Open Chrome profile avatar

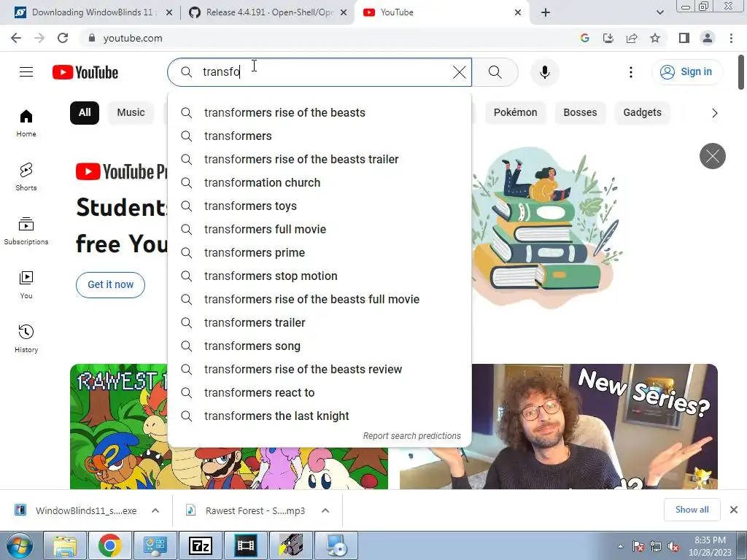pyautogui.click(x=708, y=38)
